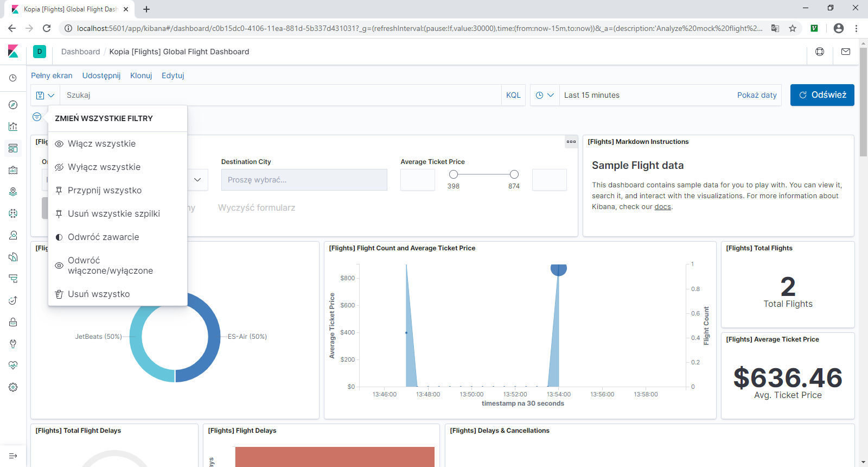The height and width of the screenshot is (467, 868).
Task: Click the filter options icon beside popup
Action: (x=37, y=117)
